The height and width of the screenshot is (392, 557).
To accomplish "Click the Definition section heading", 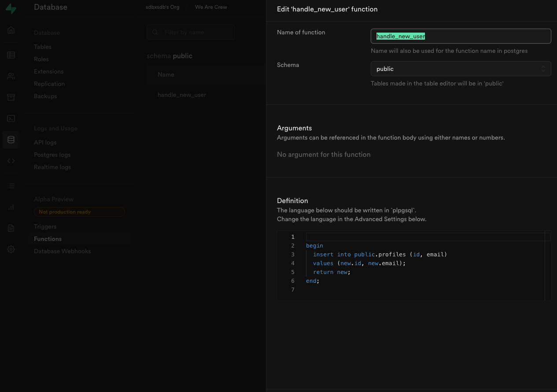I will pyautogui.click(x=292, y=200).
